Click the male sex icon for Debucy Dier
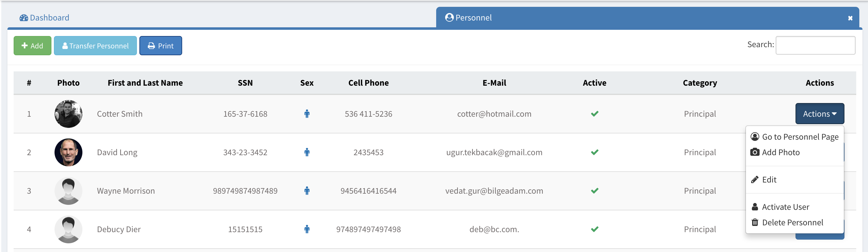Image resolution: width=868 pixels, height=252 pixels. (x=307, y=229)
